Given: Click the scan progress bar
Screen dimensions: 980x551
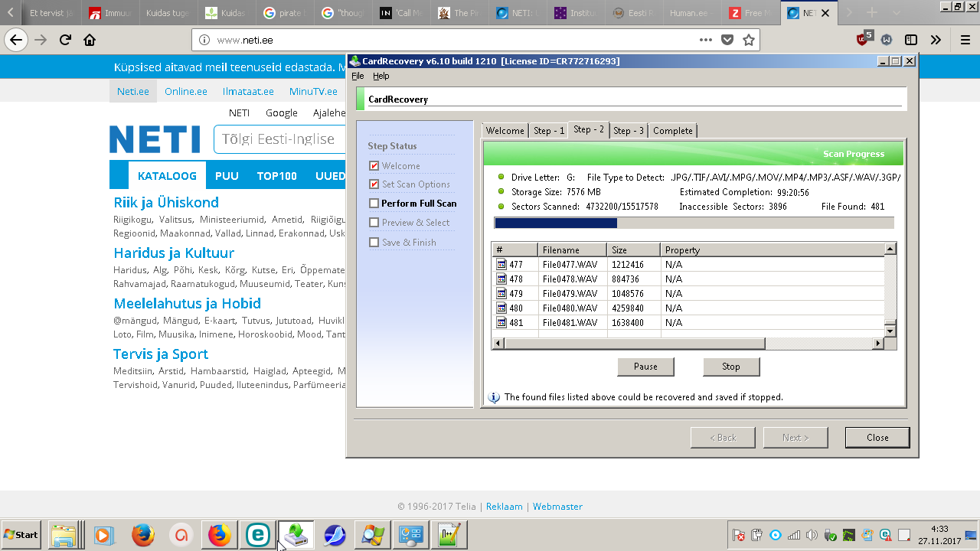Looking at the screenshot, I should coord(694,223).
